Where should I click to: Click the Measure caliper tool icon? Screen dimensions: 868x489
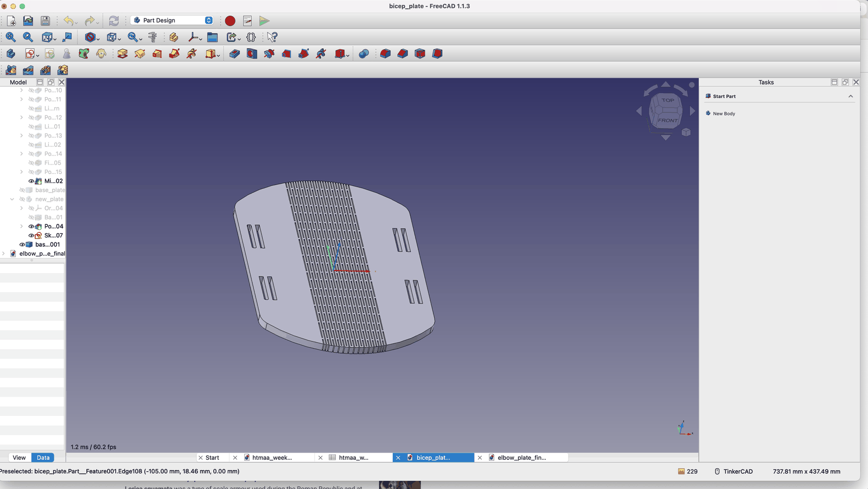152,37
